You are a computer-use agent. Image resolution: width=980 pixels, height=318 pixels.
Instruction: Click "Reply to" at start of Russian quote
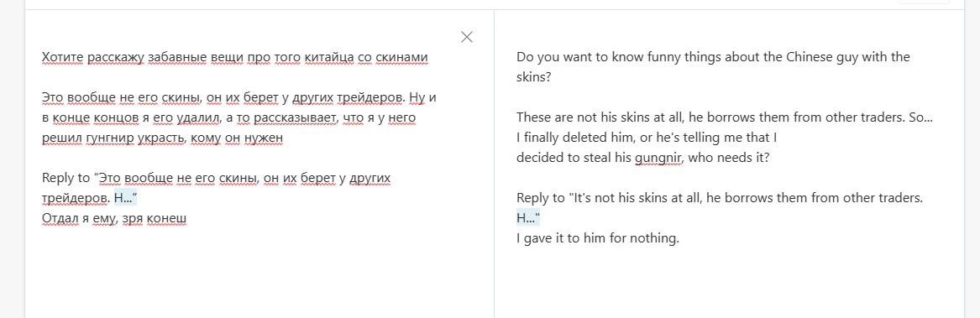pos(66,178)
